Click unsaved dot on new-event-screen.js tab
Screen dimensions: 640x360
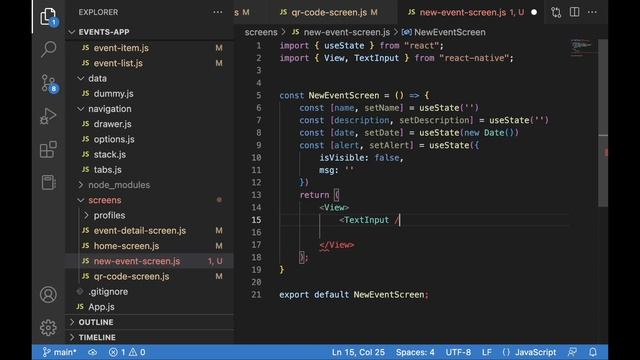click(x=534, y=12)
